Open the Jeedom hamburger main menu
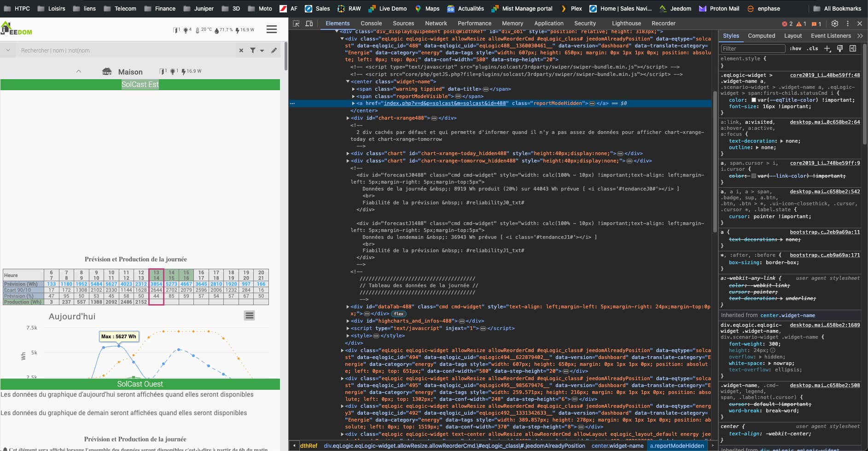This screenshot has width=868, height=451. pos(272,29)
